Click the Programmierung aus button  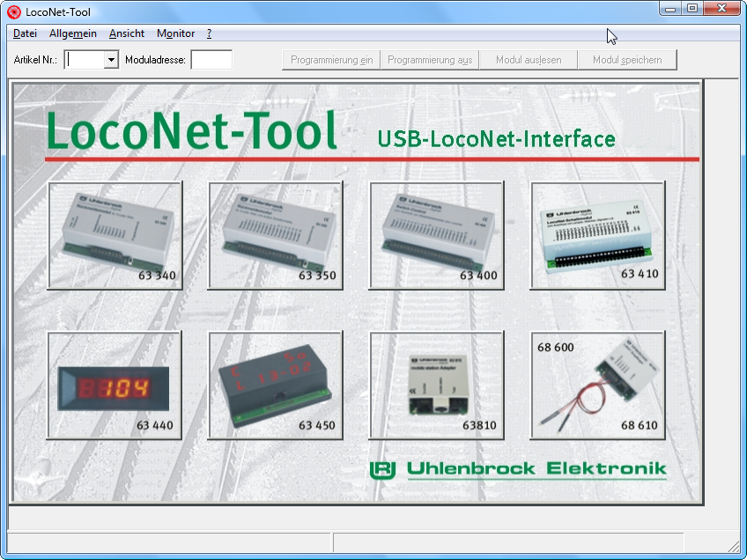pos(430,60)
